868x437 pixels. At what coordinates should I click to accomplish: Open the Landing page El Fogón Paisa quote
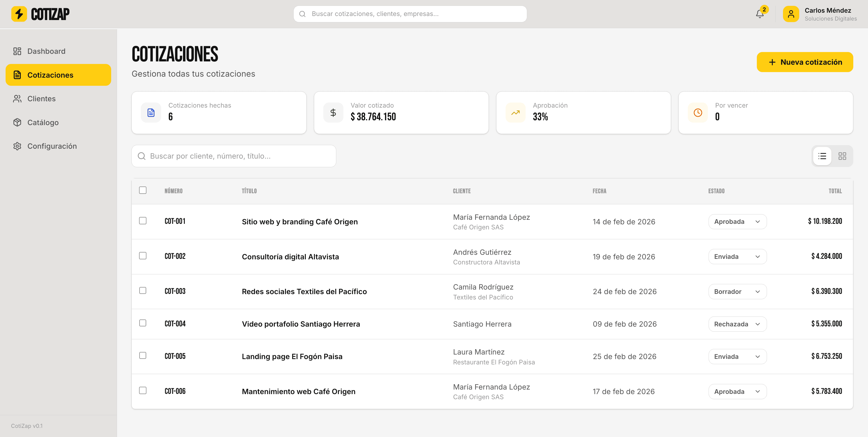pyautogui.click(x=292, y=357)
